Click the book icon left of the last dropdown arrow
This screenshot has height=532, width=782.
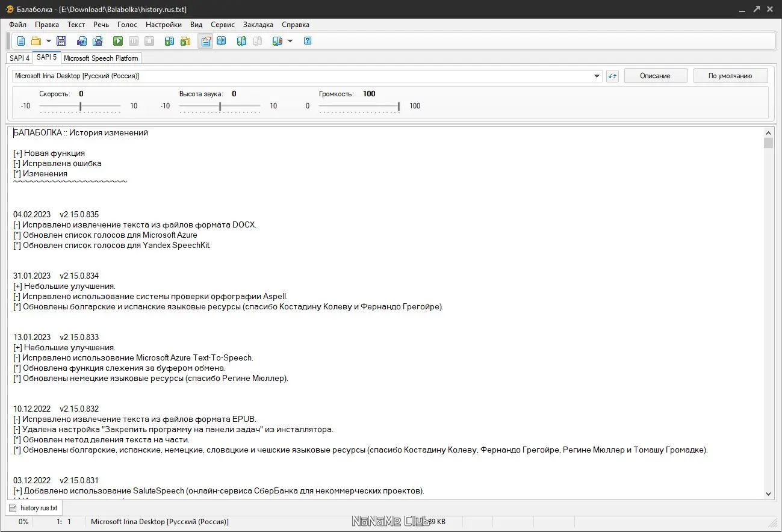(x=278, y=41)
